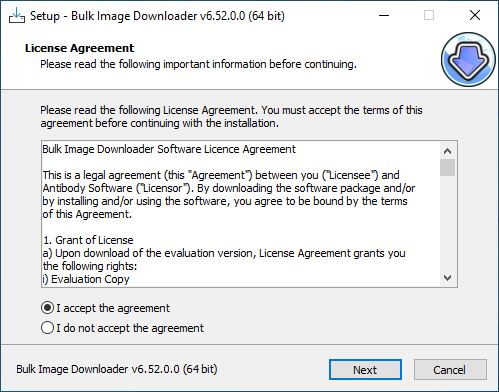Select the 'I do not accept the agreement' option

coord(47,328)
